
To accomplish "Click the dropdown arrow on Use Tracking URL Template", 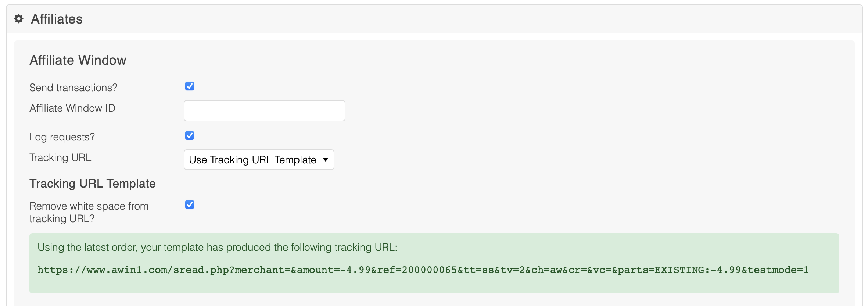I will click(325, 160).
